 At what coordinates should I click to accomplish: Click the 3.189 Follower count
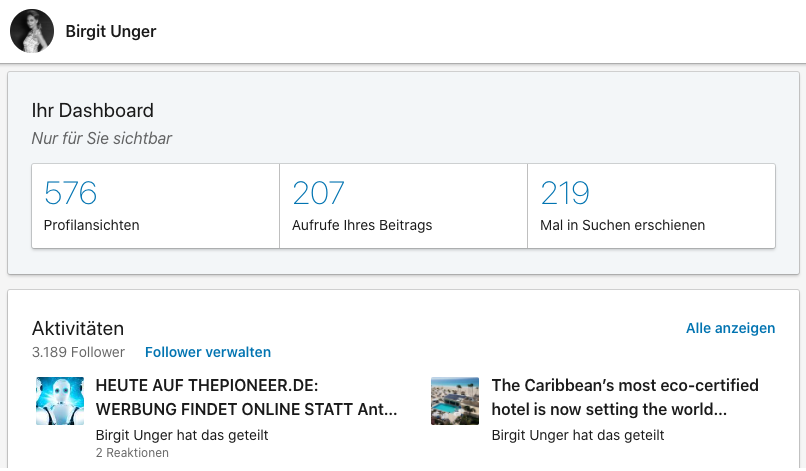point(78,352)
